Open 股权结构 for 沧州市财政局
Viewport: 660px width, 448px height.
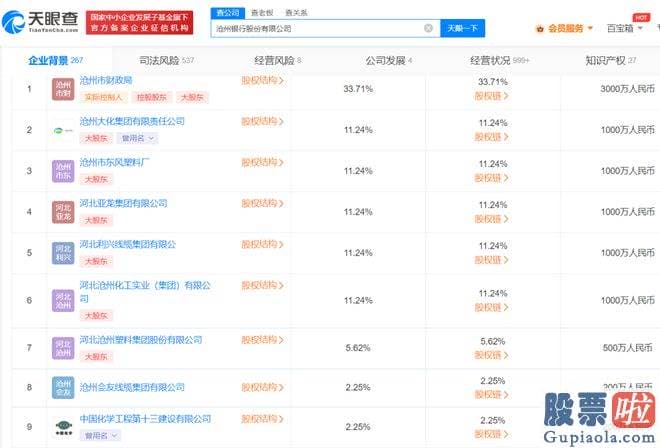tap(262, 80)
